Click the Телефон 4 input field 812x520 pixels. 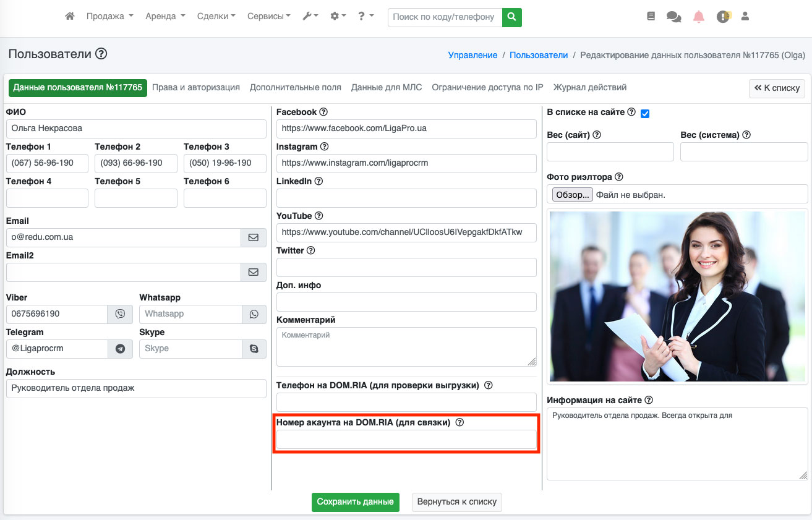tap(47, 198)
